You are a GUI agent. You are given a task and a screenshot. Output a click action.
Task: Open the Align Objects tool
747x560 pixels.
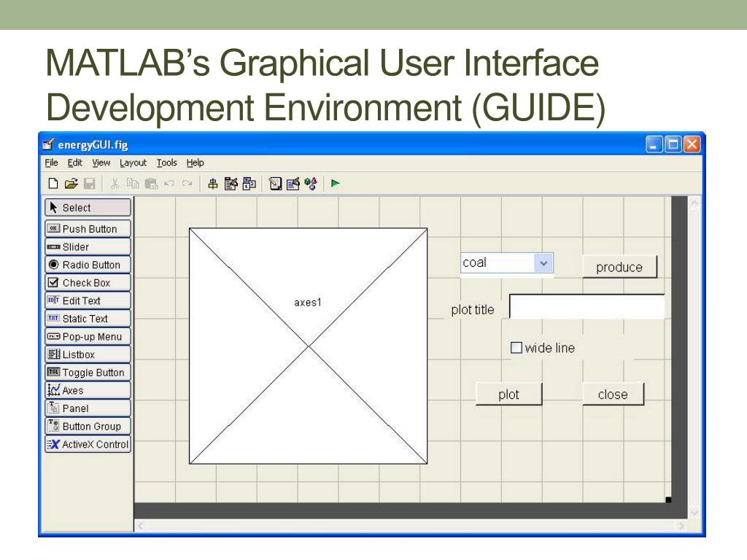click(x=213, y=184)
